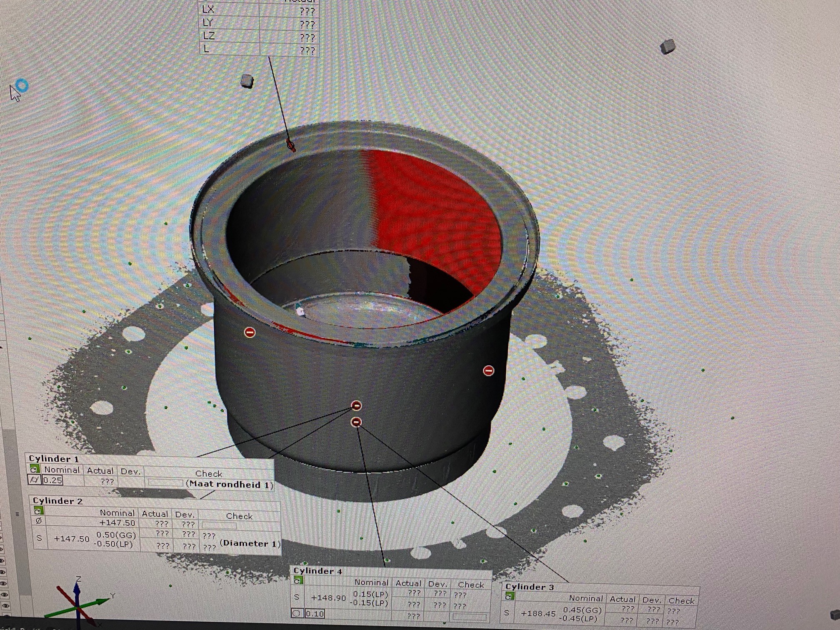
Task: Click the -0.45(LP) lower tolerance in Cylinder 3
Action: click(x=579, y=618)
